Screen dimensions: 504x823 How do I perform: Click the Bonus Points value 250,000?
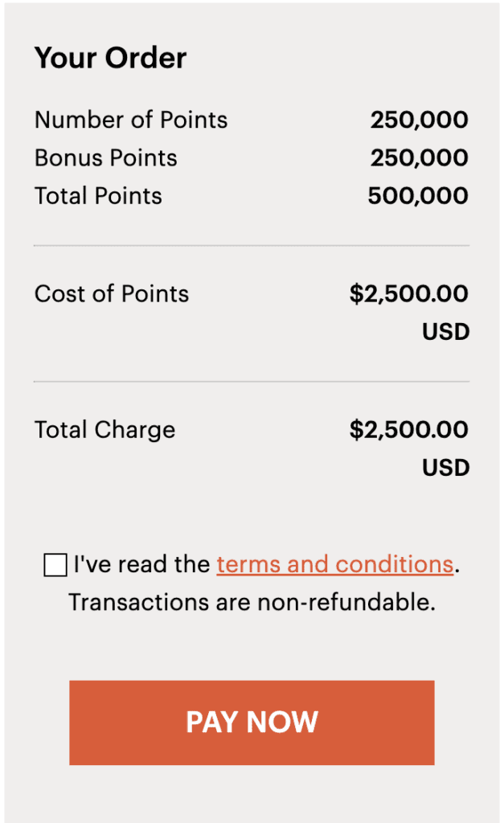pos(419,158)
